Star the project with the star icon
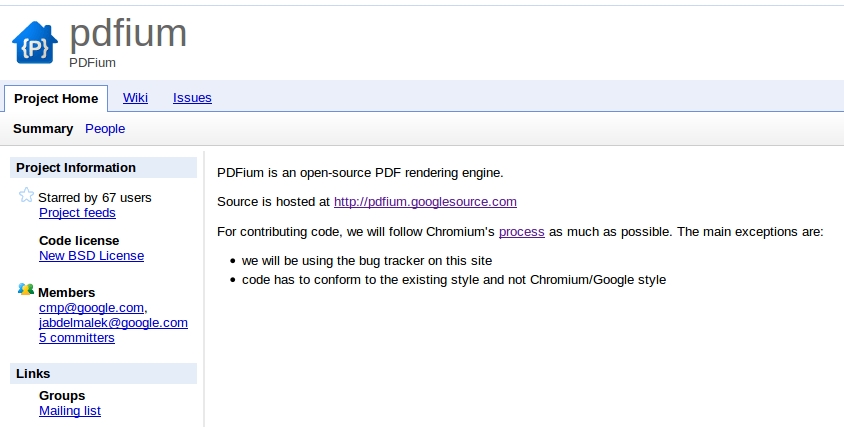Screen dimensions: 844x427 click(x=26, y=195)
